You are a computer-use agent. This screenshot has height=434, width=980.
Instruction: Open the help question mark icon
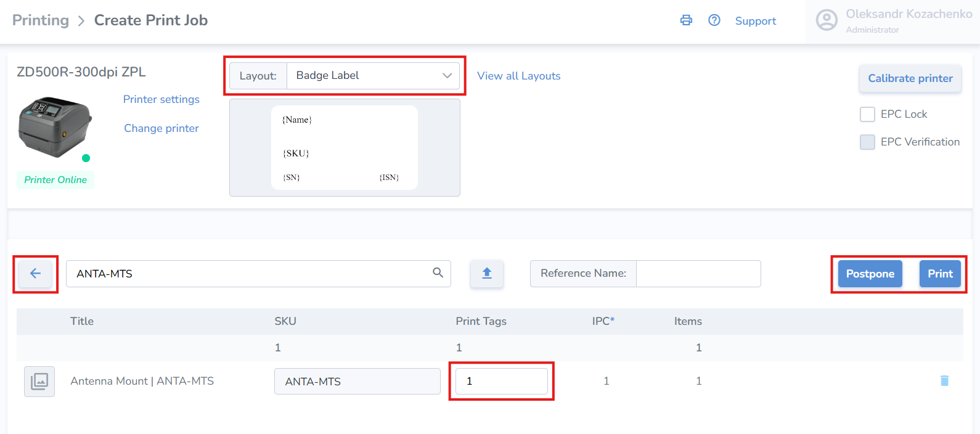pyautogui.click(x=714, y=20)
